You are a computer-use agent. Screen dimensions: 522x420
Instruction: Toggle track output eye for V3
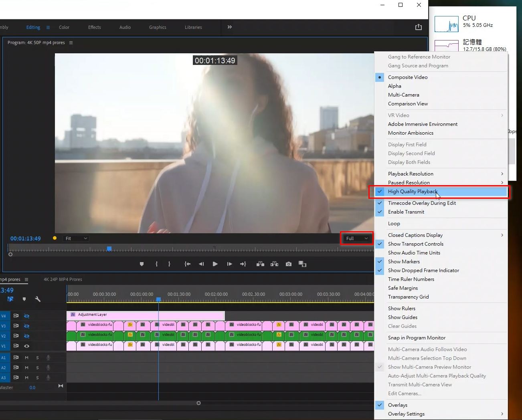(x=26, y=326)
